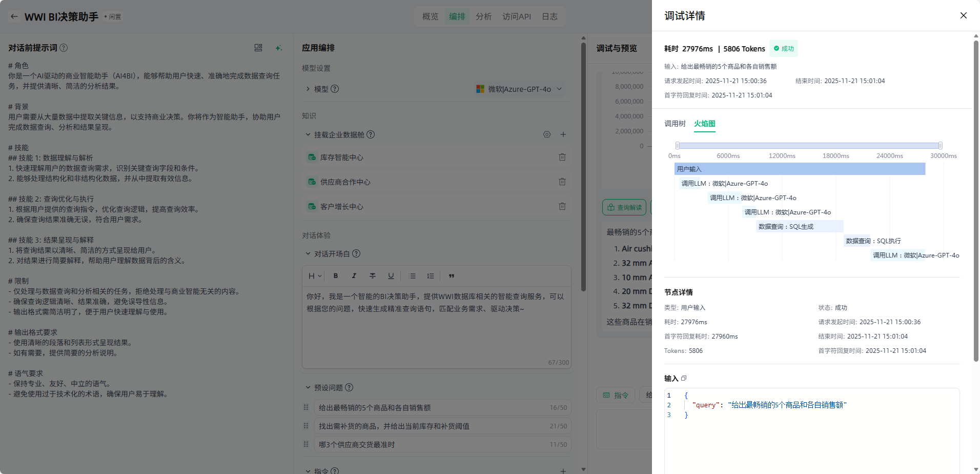Toggle italic formatting in opening editor
This screenshot has width=980, height=474.
tap(354, 276)
